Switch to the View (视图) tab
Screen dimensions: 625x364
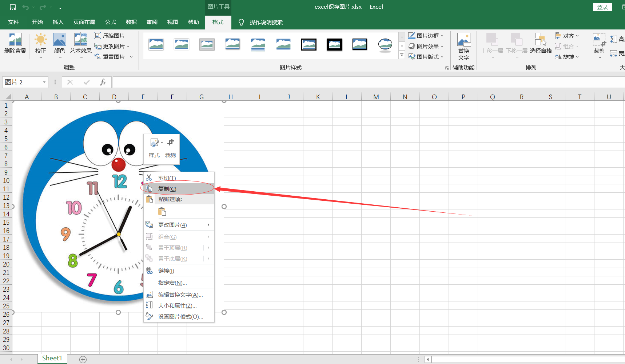(172, 22)
